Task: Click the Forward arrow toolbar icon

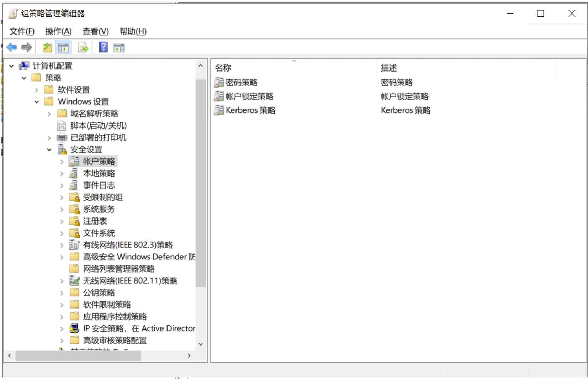Action: [27, 47]
